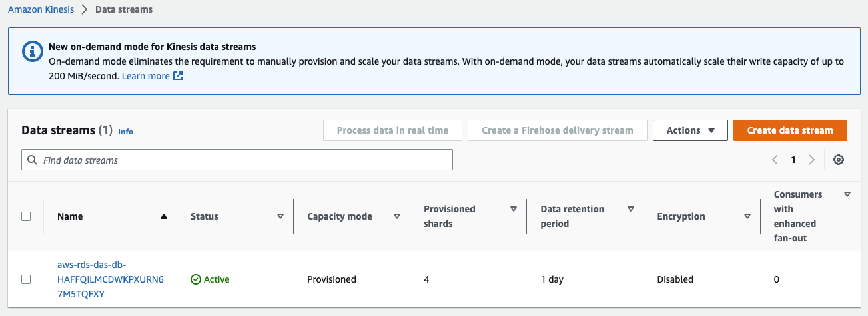The height and width of the screenshot is (316, 868).
Task: Check the aws-rds-das-db stream row checkbox
Action: 26,279
